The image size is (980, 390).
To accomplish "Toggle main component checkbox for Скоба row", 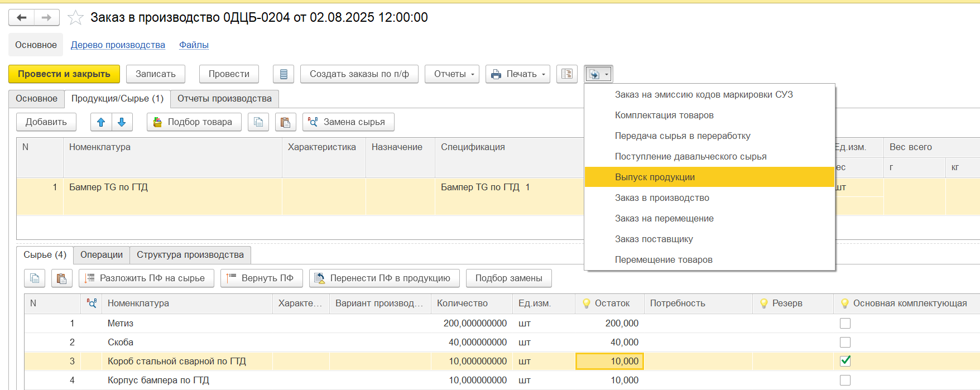I will click(x=845, y=343).
